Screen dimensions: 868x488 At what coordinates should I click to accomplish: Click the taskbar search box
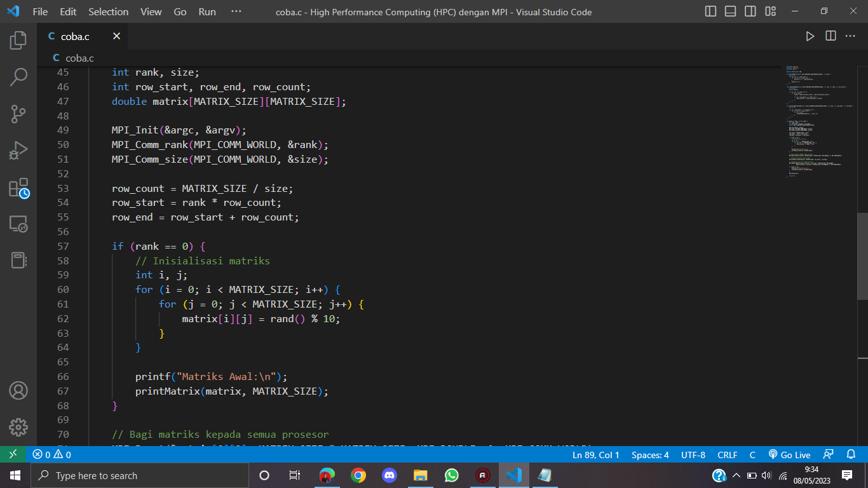pos(139,475)
